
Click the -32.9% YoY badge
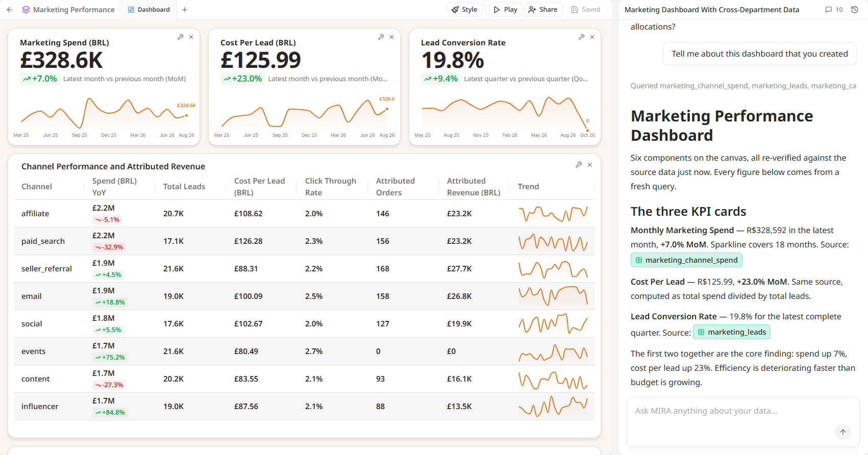tap(109, 247)
